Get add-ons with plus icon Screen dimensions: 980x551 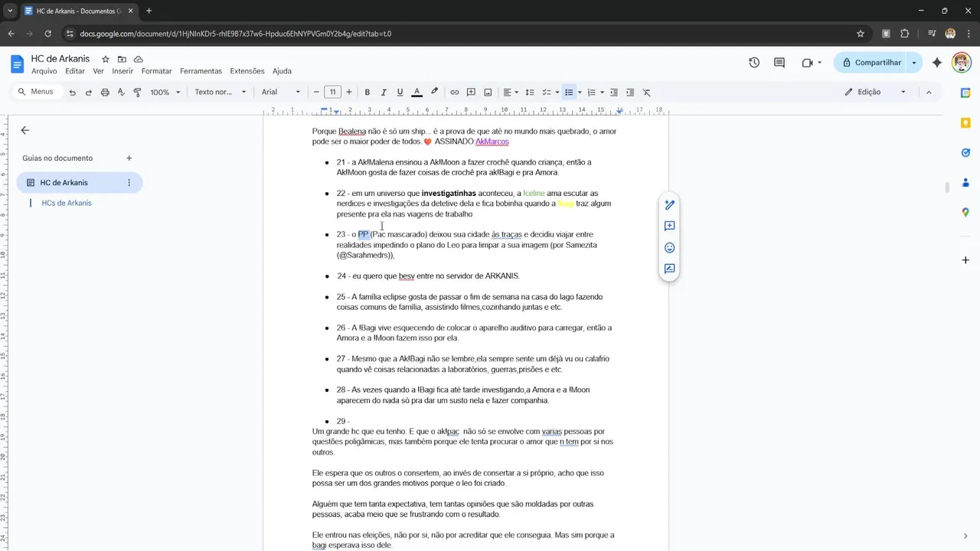pos(965,260)
